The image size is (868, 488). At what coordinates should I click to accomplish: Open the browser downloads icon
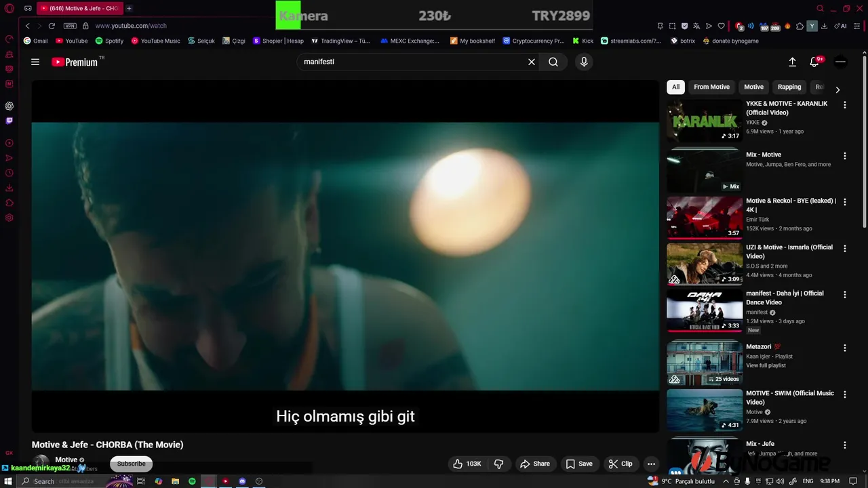pyautogui.click(x=824, y=26)
